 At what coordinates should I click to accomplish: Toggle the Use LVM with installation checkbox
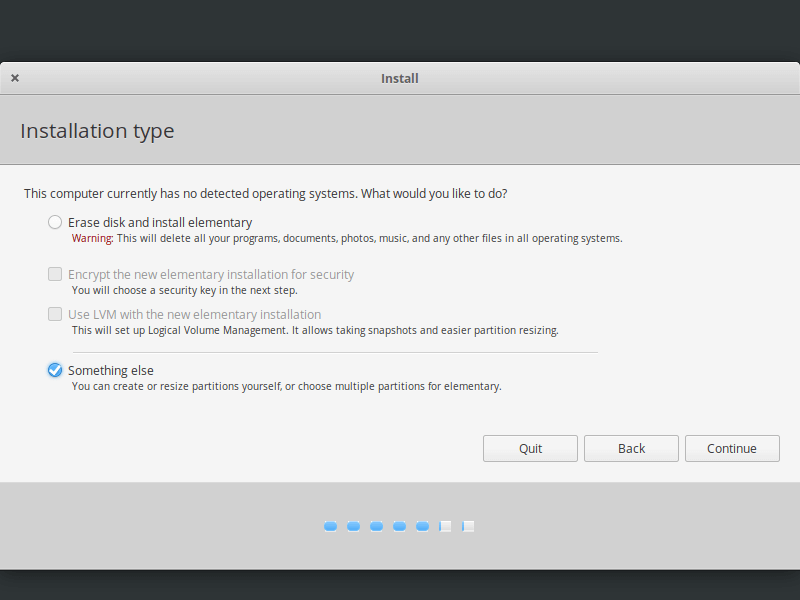(x=55, y=314)
